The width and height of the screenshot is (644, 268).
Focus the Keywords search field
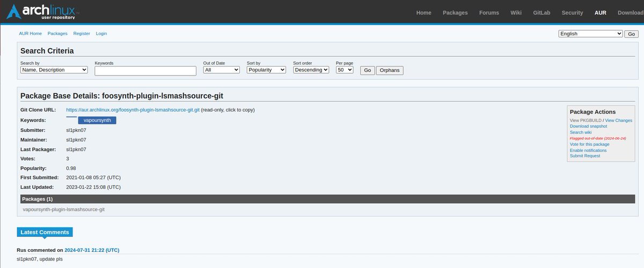tap(145, 71)
